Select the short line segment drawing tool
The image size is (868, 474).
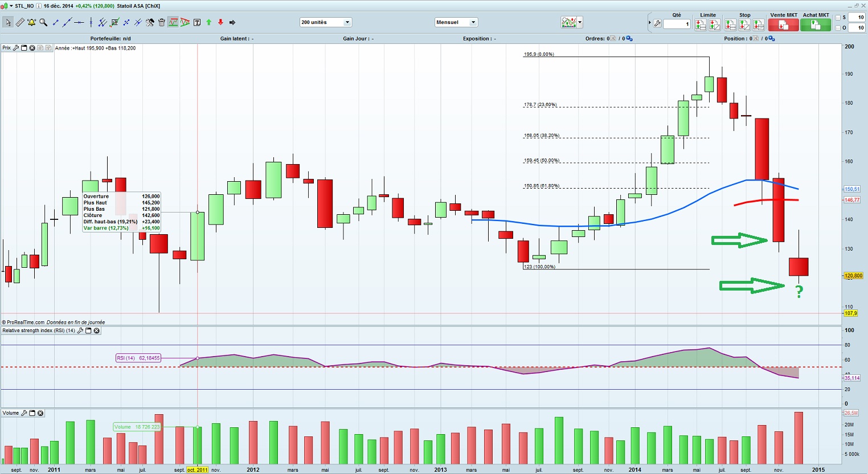click(56, 22)
